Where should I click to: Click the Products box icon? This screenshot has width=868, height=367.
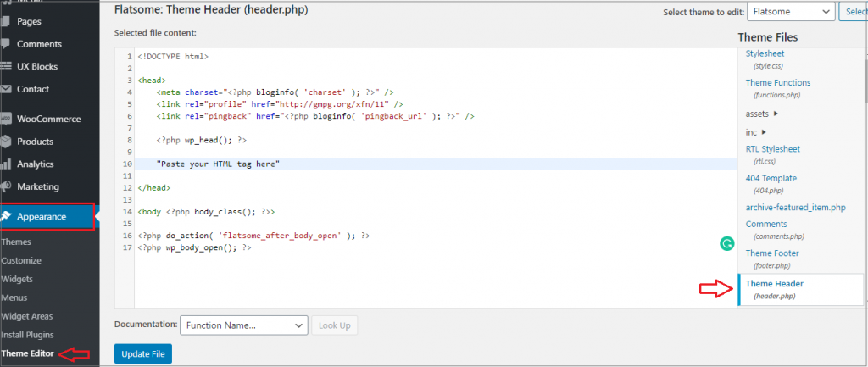[6, 142]
